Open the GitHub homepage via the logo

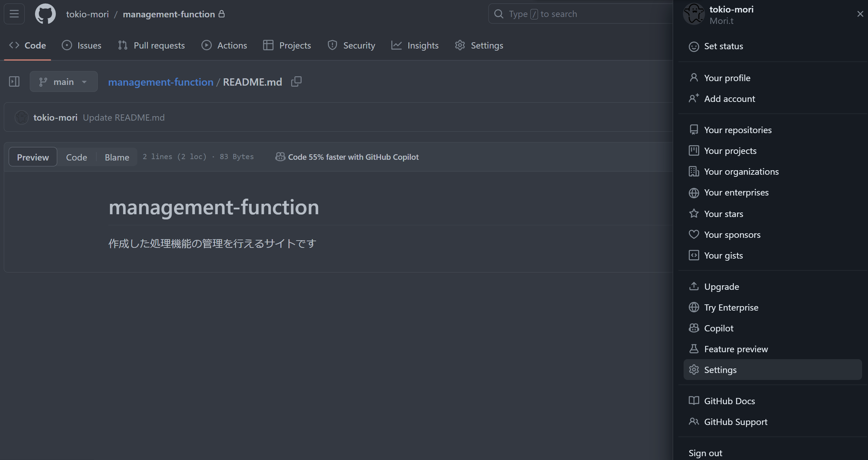[x=45, y=14]
